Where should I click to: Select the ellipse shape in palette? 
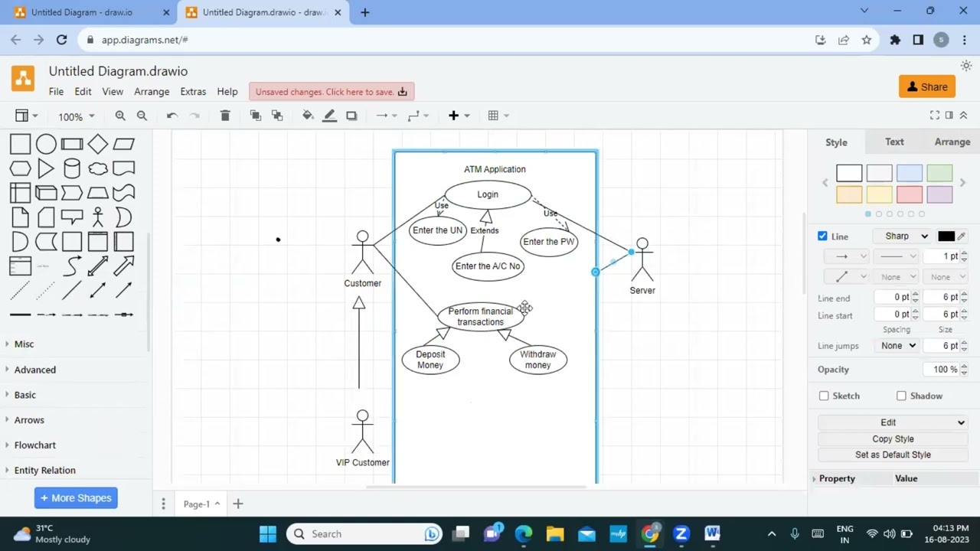click(x=46, y=144)
